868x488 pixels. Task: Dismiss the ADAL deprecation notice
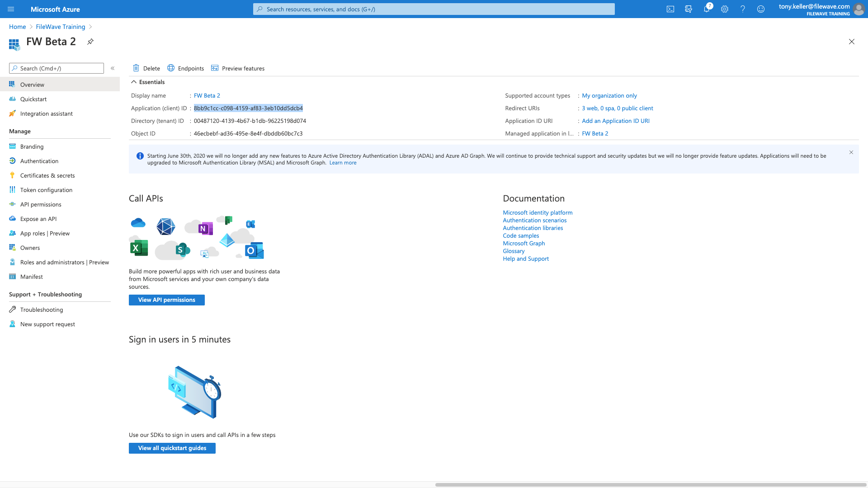851,152
